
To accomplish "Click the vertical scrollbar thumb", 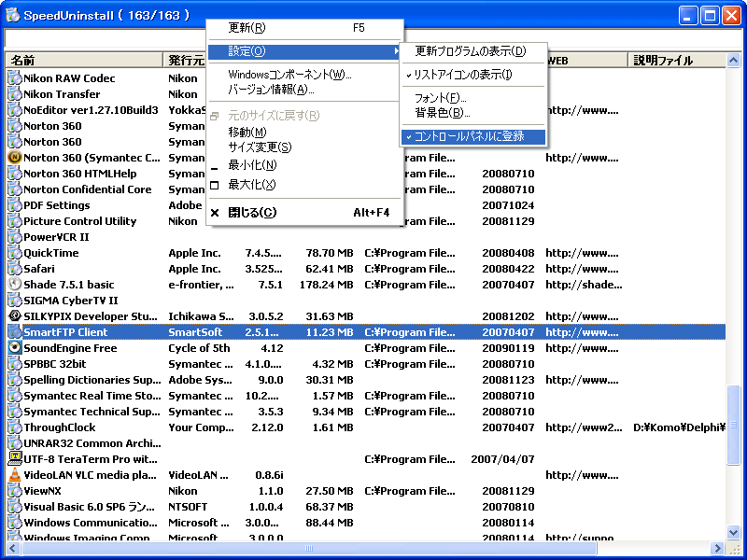I will [733, 426].
